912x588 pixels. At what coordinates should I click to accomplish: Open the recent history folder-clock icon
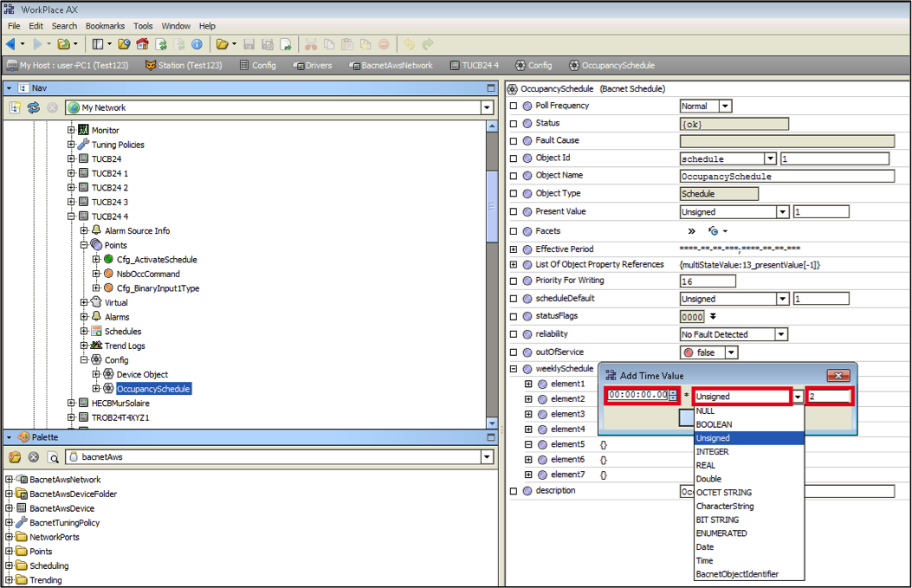click(124, 44)
